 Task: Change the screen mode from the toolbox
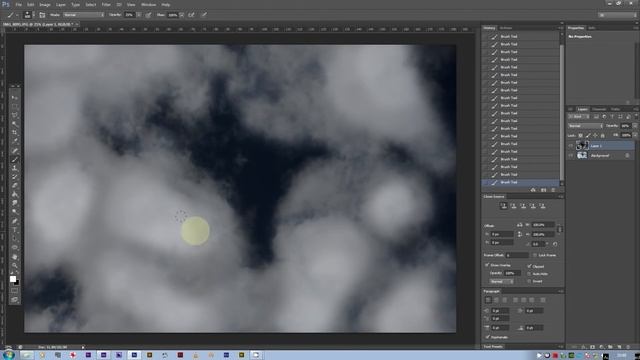14,300
